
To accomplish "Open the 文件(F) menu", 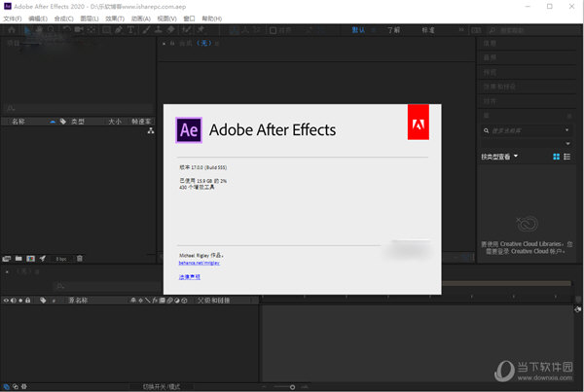I will pos(13,18).
